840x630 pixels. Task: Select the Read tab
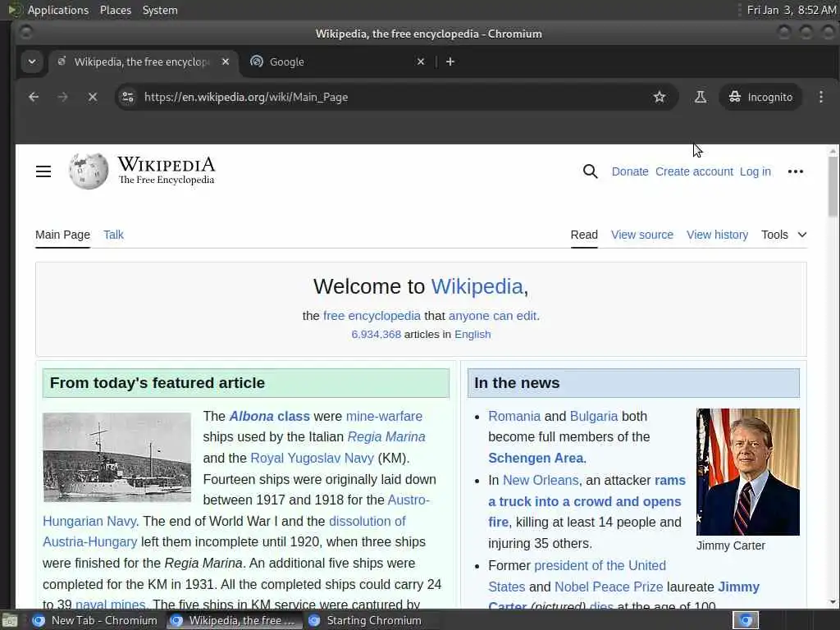click(x=584, y=235)
